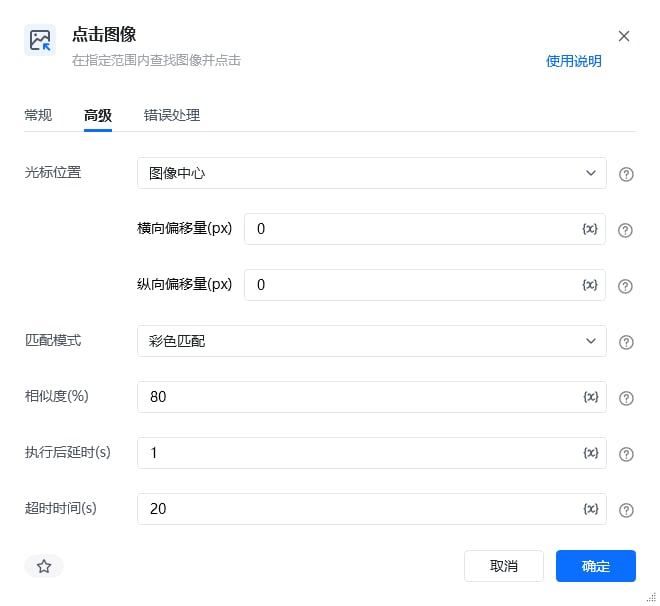Focus the 超时时间(s) input field
This screenshot has width=660, height=606.
(x=372, y=509)
